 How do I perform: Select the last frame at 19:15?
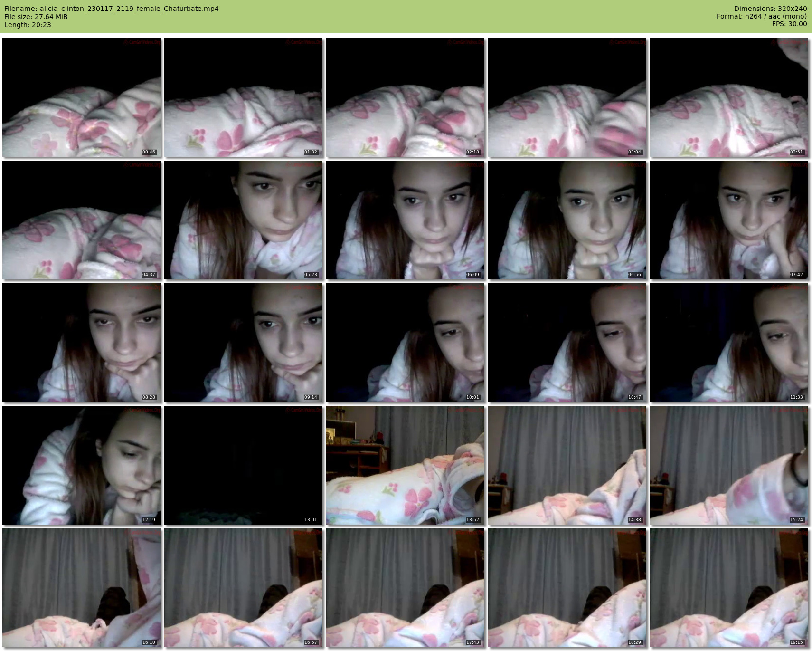729,588
